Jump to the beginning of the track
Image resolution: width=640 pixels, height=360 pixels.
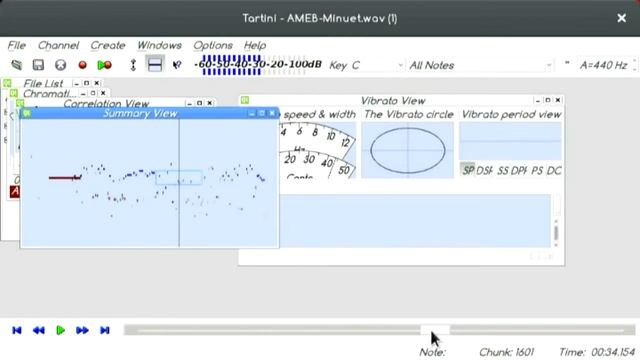click(x=17, y=330)
